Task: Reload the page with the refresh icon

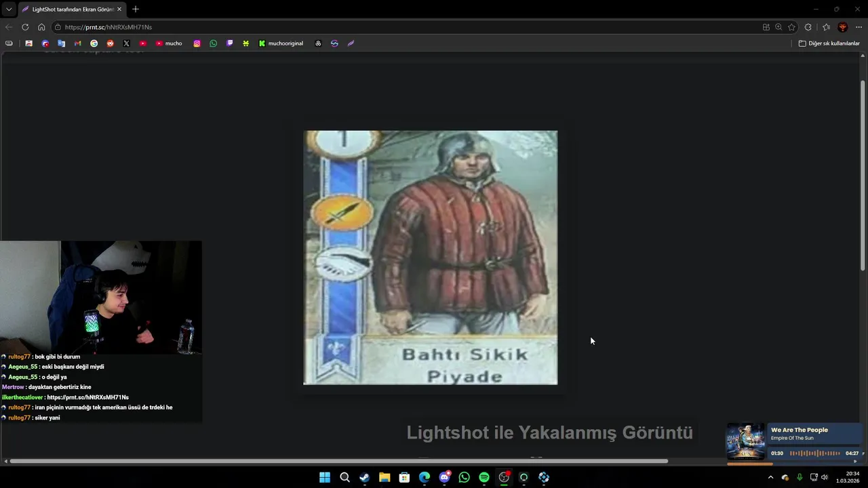Action: [x=25, y=27]
